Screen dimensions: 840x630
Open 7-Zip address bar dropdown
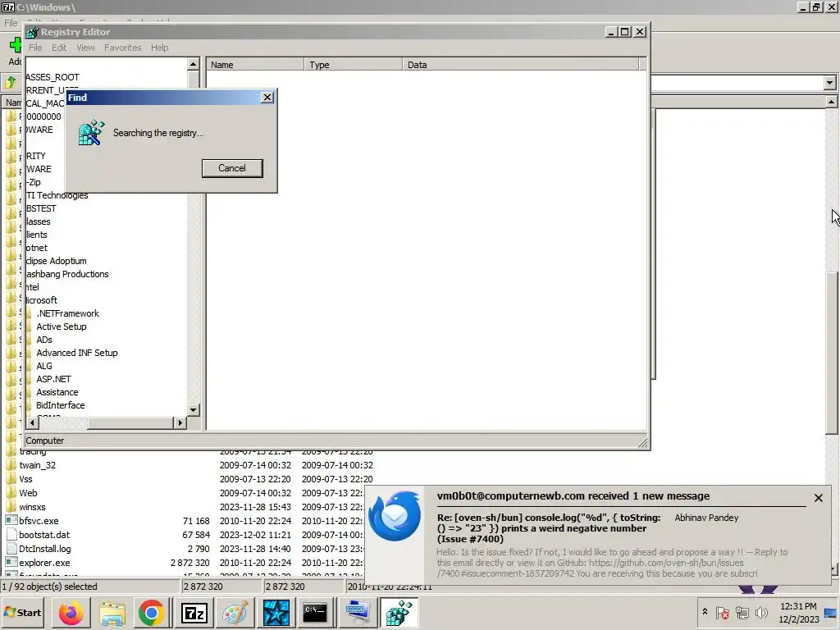click(x=830, y=83)
